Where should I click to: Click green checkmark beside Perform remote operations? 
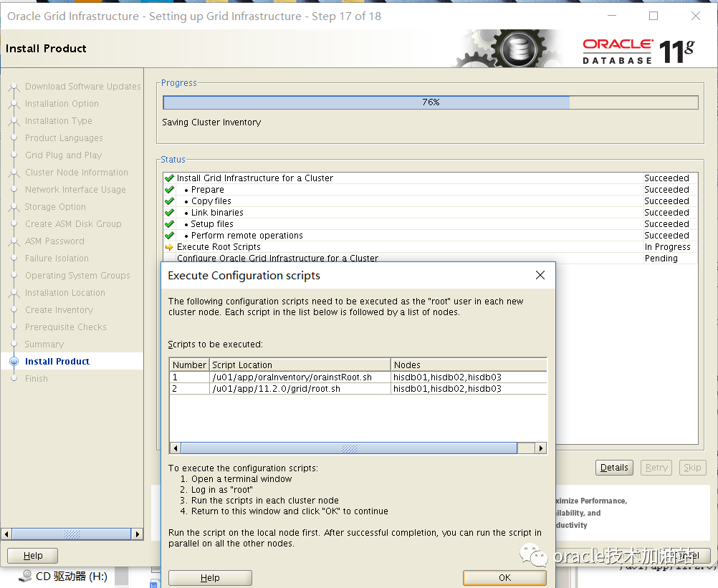click(169, 235)
